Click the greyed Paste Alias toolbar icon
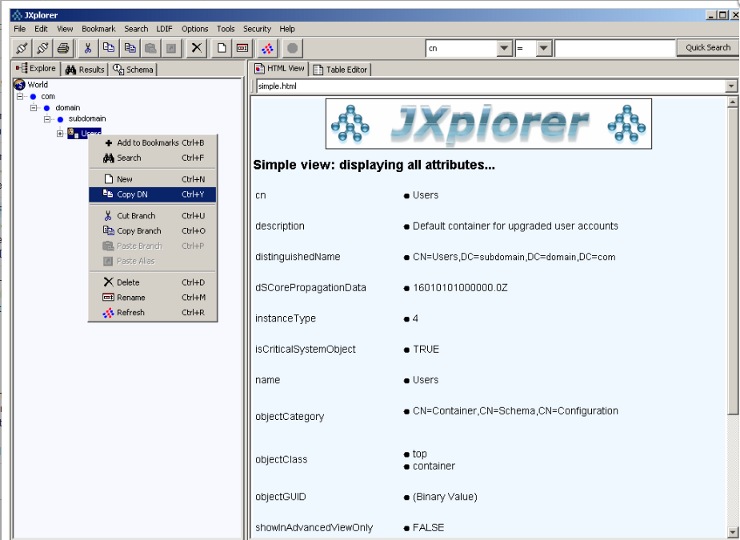 171,48
